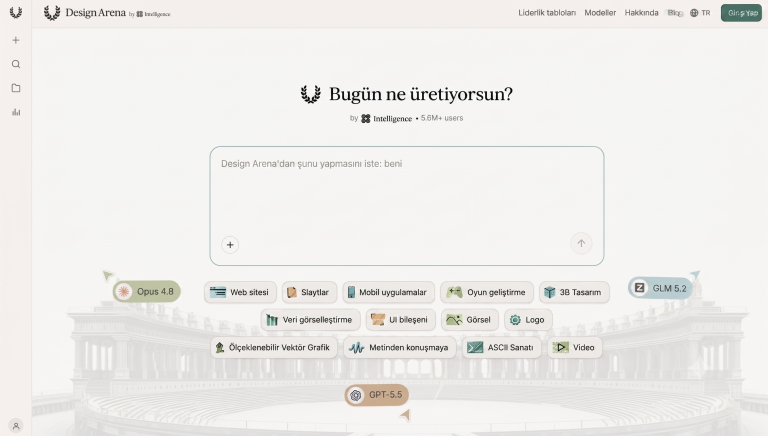768x436 pixels.
Task: Click the laurel icon beside the main heading
Action: point(311,94)
